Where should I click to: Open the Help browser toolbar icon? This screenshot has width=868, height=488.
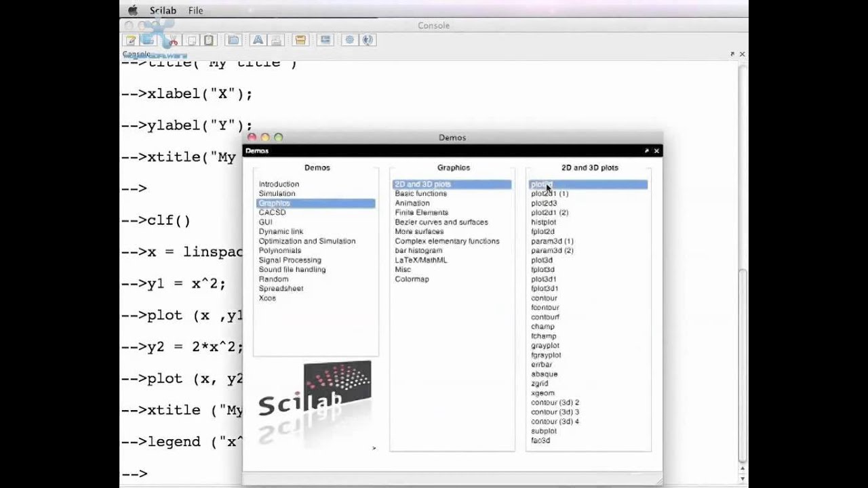pyautogui.click(x=368, y=40)
